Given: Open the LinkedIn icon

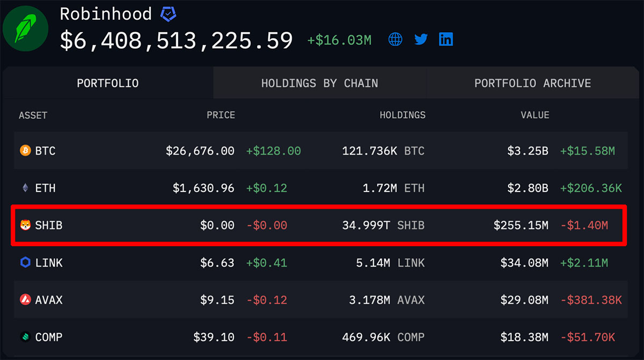Looking at the screenshot, I should 446,39.
